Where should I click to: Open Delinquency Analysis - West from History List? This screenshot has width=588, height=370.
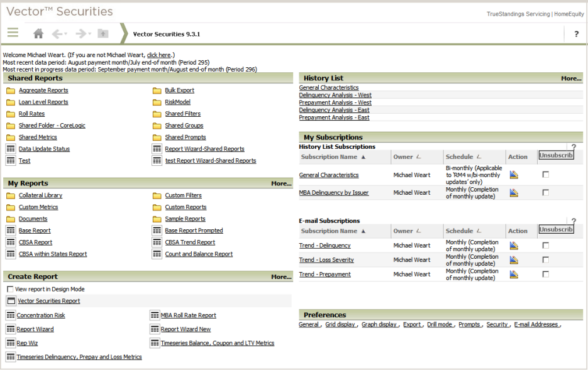pyautogui.click(x=335, y=95)
